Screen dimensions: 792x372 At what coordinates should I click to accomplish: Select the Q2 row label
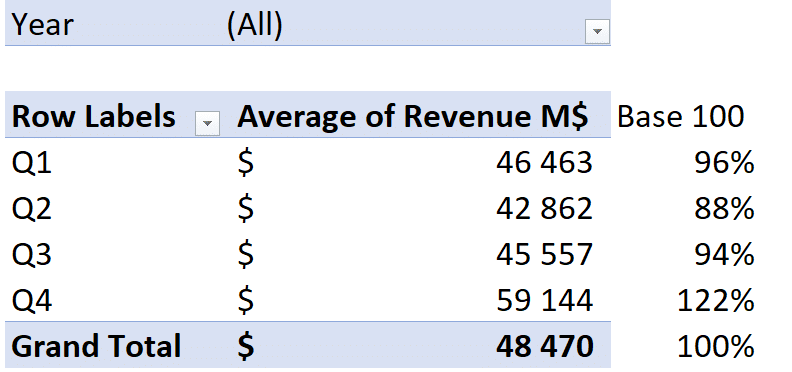tap(31, 208)
